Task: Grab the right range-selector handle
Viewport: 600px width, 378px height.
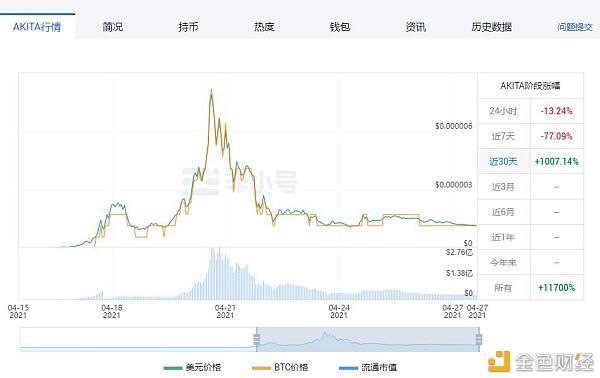Action: (479, 339)
